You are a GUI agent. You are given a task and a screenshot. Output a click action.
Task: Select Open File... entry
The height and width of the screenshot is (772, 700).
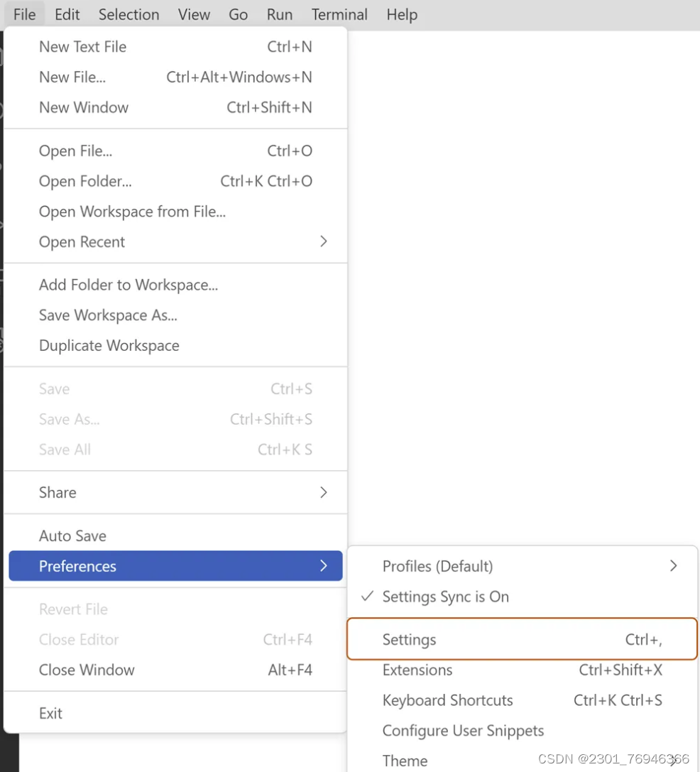coord(175,151)
